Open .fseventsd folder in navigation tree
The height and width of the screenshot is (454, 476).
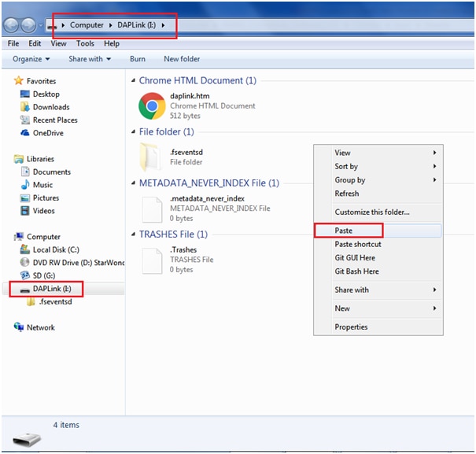(55, 301)
